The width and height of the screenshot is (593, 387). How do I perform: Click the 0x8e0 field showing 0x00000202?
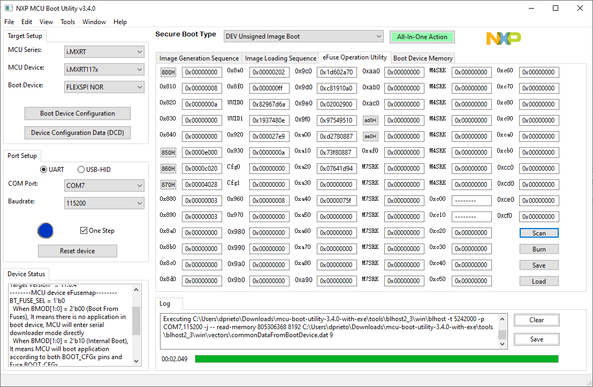coord(269,72)
